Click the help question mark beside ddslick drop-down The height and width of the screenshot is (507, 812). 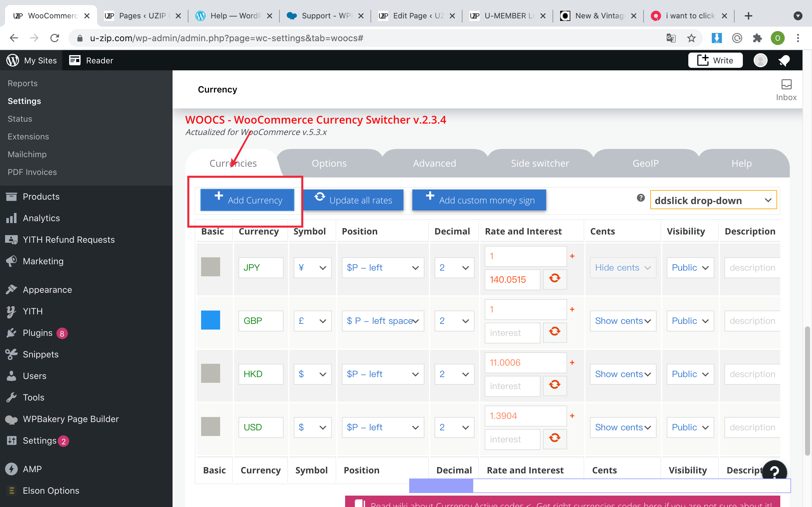click(x=640, y=198)
